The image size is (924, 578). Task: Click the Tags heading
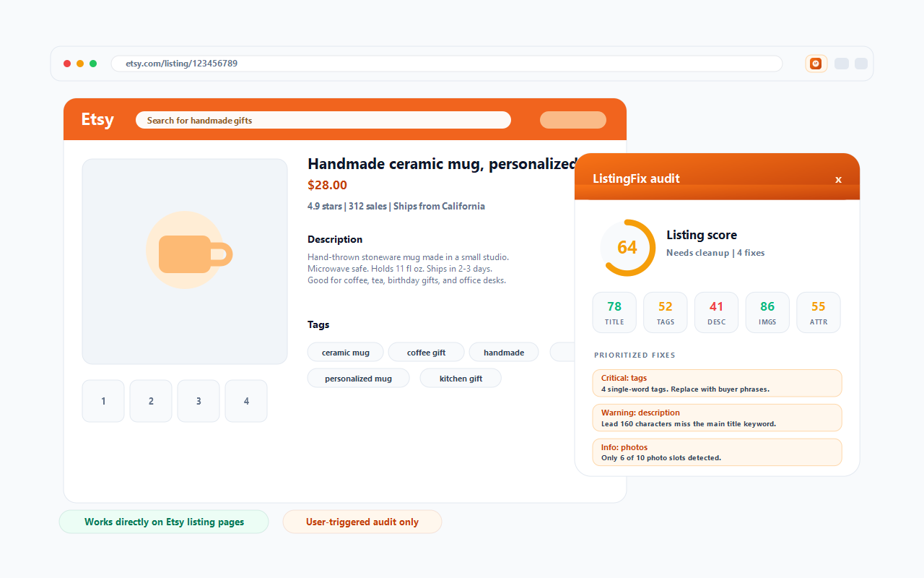318,324
